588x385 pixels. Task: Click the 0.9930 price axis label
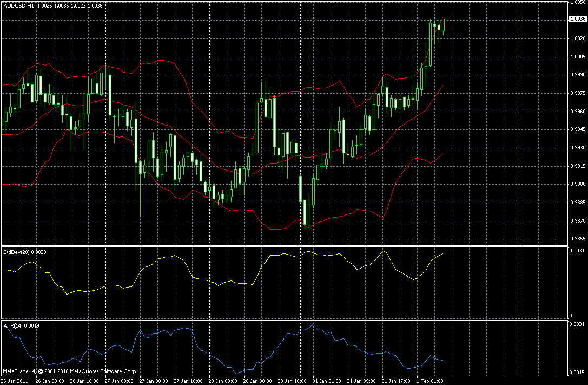click(x=578, y=148)
